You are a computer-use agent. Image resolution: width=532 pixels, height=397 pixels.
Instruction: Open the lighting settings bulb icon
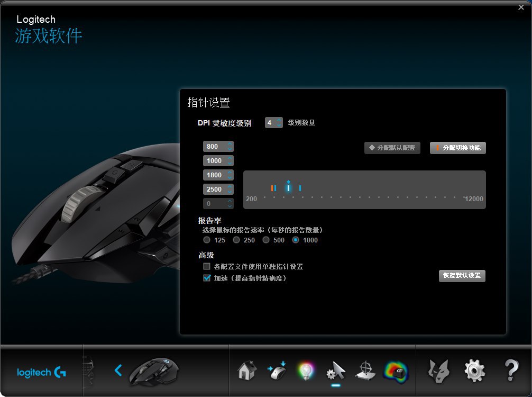tap(306, 371)
